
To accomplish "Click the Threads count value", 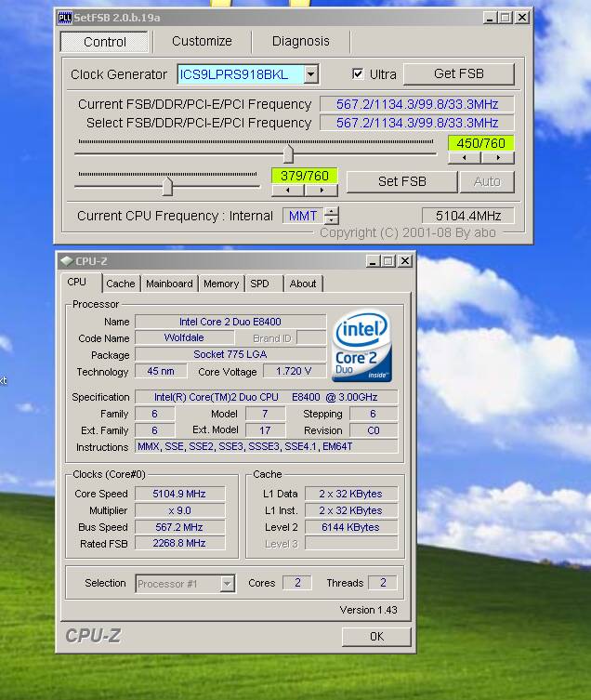I will (383, 583).
